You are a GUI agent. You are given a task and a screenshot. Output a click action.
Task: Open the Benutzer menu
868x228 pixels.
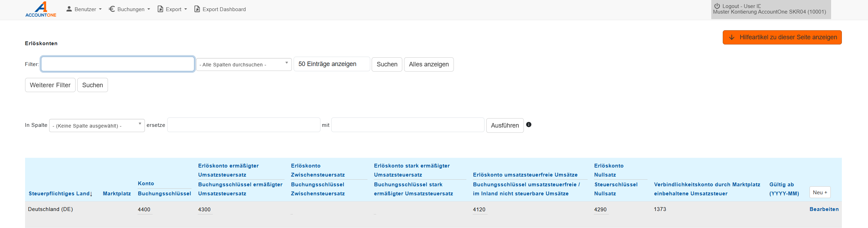pyautogui.click(x=84, y=9)
